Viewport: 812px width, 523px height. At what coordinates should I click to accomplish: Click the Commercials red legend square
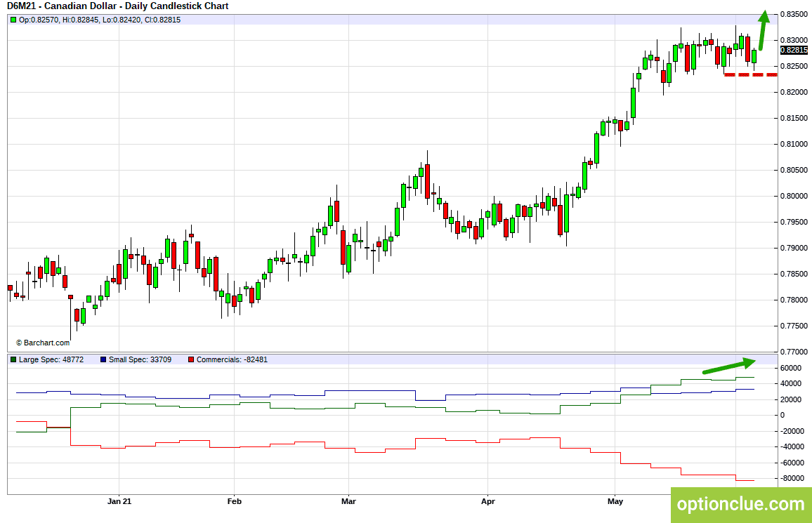pos(191,359)
